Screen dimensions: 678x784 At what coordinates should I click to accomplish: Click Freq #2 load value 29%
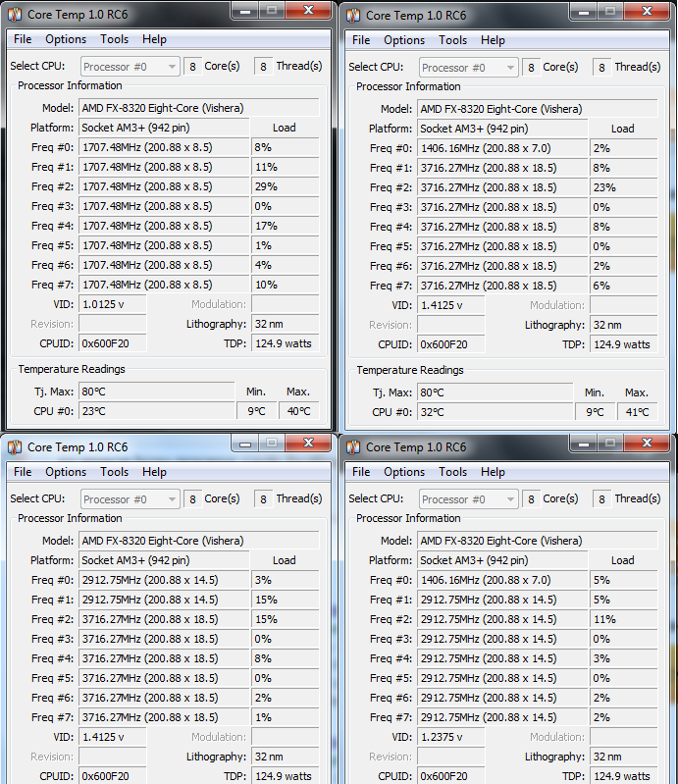[285, 186]
